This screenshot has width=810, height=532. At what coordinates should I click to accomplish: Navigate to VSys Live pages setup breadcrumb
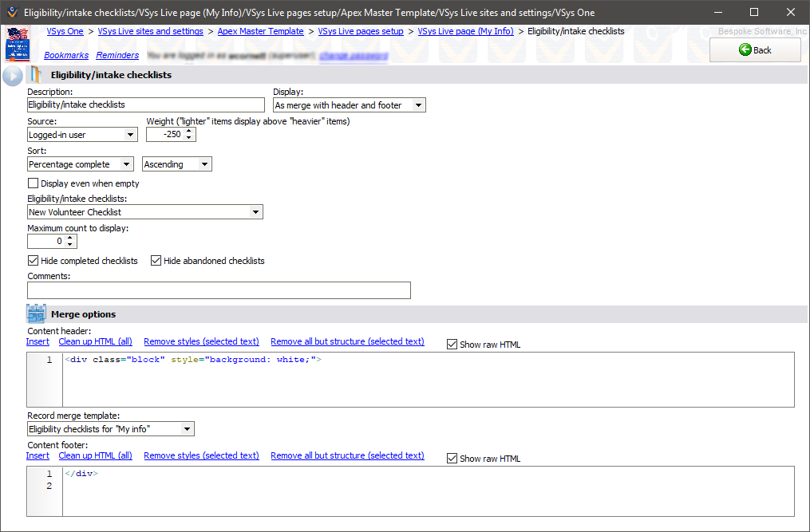tap(360, 31)
